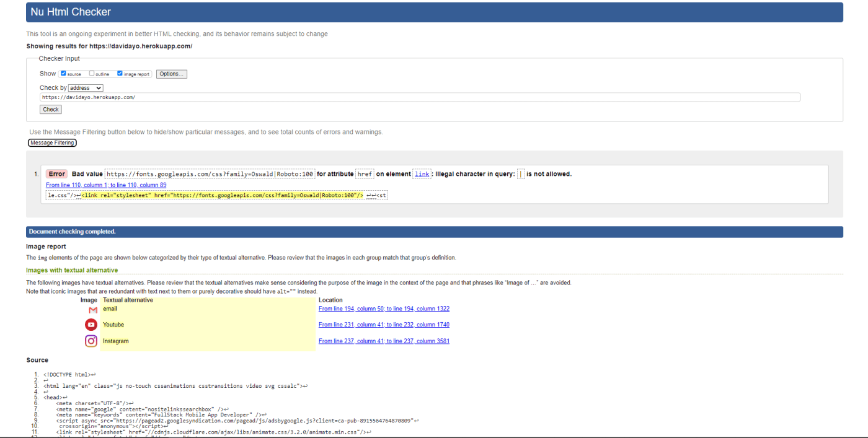The width and height of the screenshot is (868, 438).
Task: Click the 'Source' heading
Action: click(x=37, y=360)
